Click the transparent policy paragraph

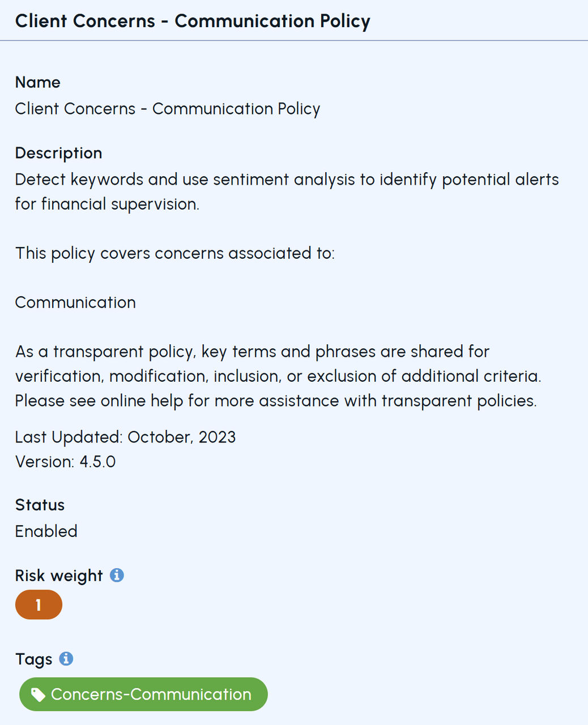pyautogui.click(x=278, y=376)
